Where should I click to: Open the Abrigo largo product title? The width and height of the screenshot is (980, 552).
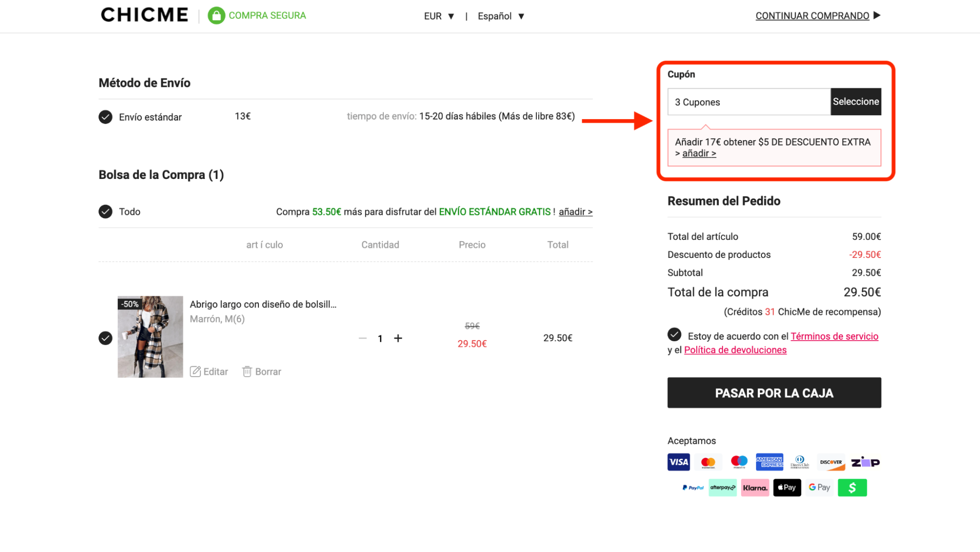tap(263, 304)
